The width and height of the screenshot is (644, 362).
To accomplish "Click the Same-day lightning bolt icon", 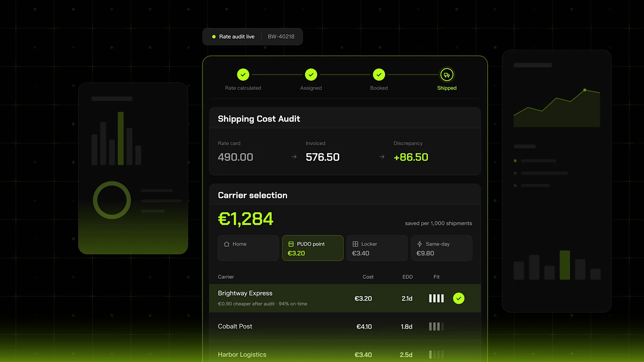I will pyautogui.click(x=420, y=244).
